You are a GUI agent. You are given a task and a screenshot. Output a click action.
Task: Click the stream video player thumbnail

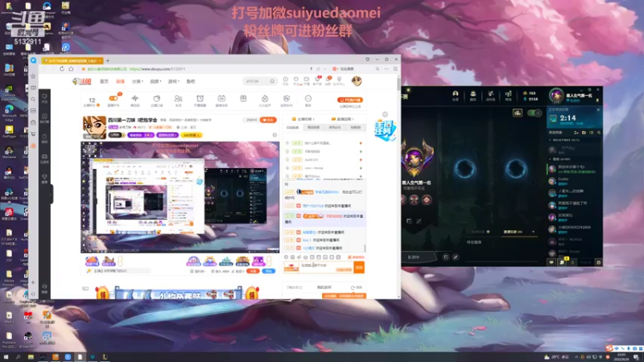pyautogui.click(x=180, y=197)
